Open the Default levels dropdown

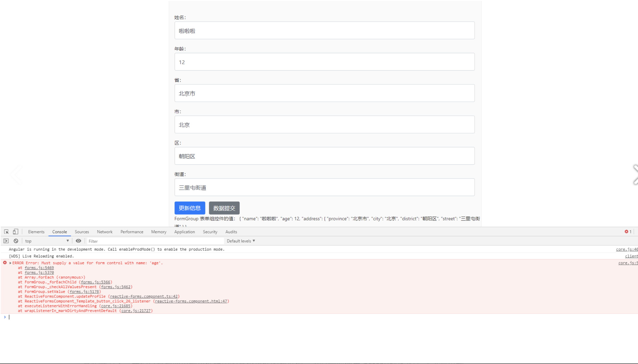pyautogui.click(x=241, y=241)
